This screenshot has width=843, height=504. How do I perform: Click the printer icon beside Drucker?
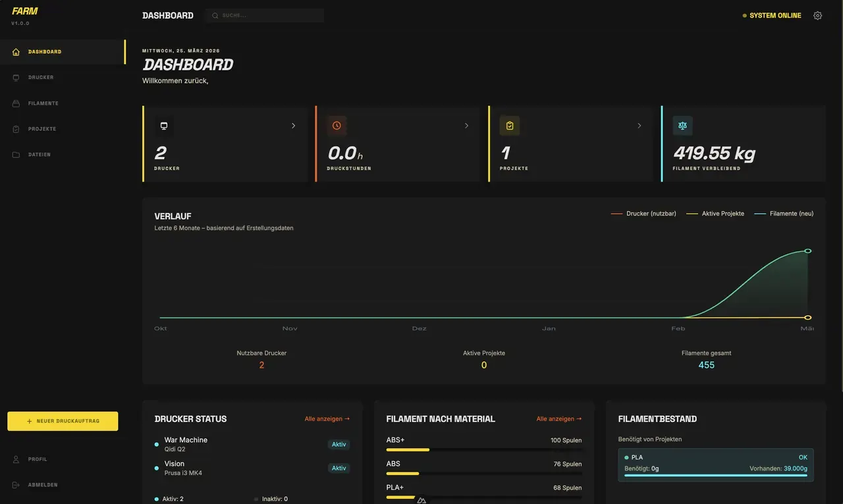pos(16,78)
